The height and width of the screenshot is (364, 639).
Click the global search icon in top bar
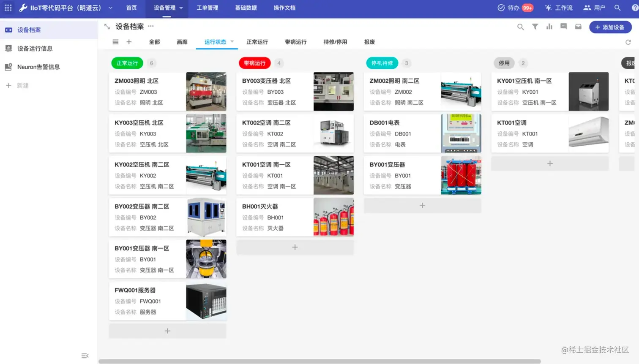(x=617, y=8)
